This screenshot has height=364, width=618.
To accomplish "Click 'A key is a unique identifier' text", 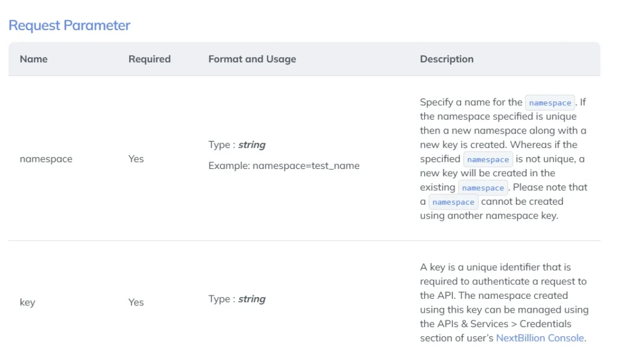I will (481, 267).
